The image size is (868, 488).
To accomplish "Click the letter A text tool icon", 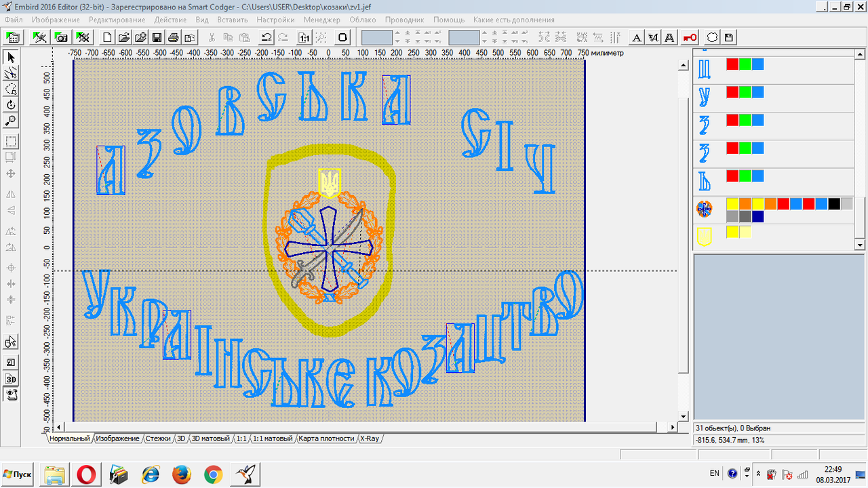I will 637,37.
